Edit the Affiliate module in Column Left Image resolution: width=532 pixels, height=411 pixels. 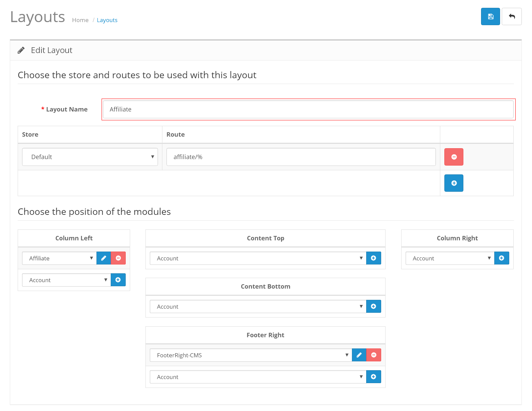pyautogui.click(x=104, y=258)
